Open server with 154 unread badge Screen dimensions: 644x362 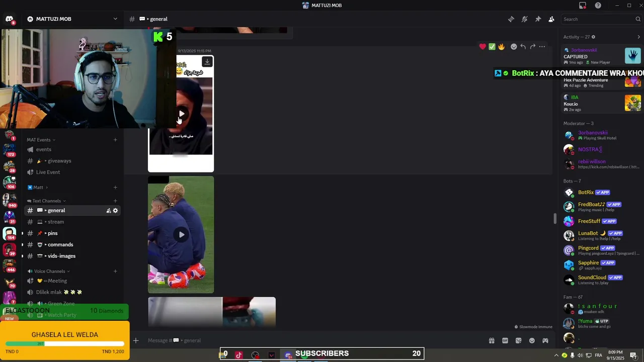[x=9, y=233]
